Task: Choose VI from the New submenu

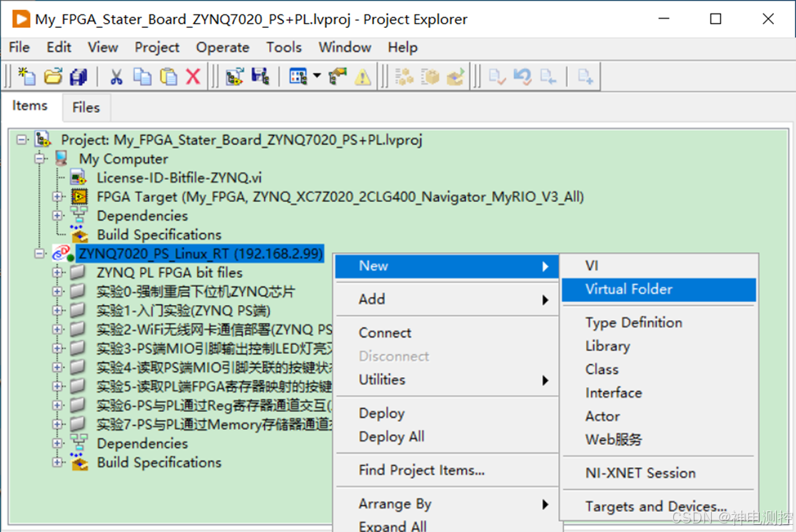Action: [658, 266]
